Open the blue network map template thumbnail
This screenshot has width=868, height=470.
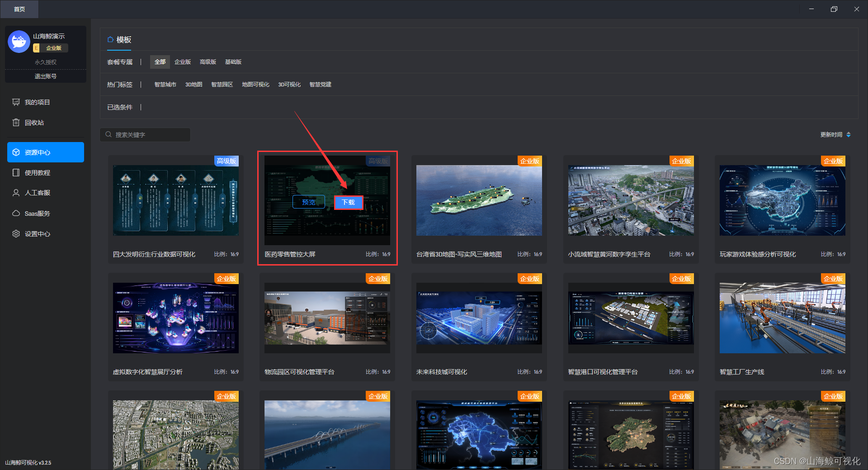tap(479, 435)
